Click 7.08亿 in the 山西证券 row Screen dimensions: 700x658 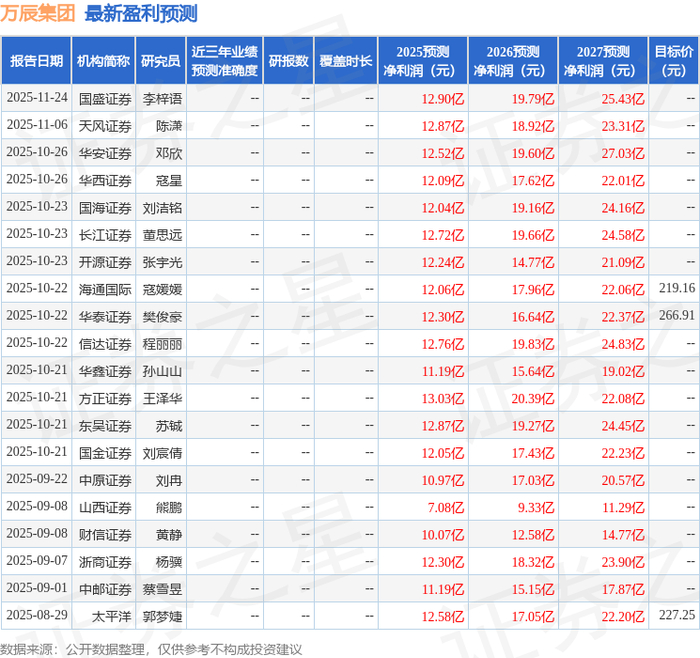[446, 507]
